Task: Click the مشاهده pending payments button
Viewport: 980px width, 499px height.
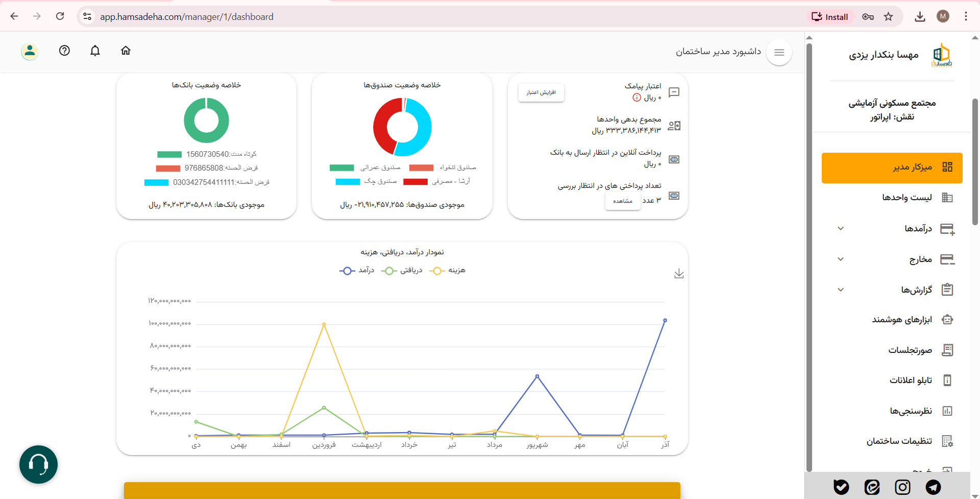Action: [x=623, y=201]
